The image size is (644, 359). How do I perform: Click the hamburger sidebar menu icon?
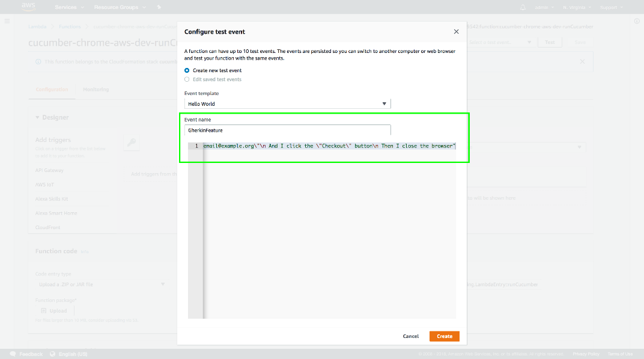[7, 21]
